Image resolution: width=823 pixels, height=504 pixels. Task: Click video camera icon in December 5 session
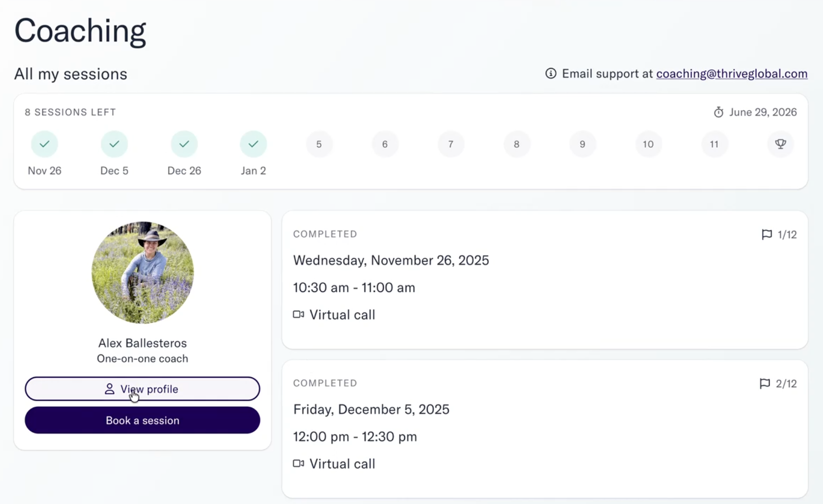(x=299, y=463)
